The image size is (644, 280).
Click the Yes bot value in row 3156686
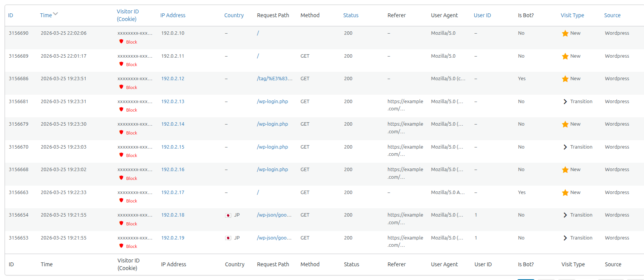click(x=522, y=79)
